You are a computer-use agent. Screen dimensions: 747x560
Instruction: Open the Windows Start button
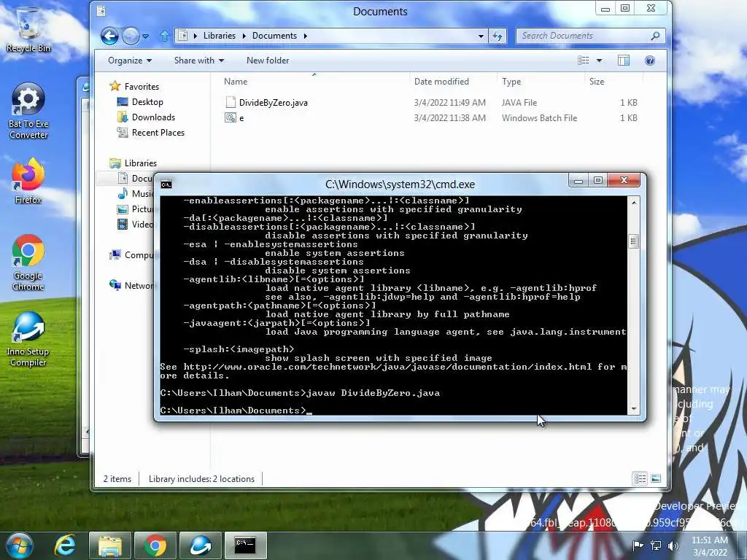point(19,545)
